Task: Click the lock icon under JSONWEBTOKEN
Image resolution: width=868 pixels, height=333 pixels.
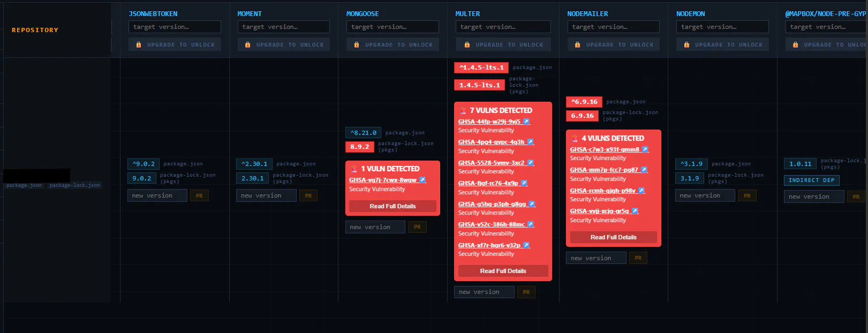Action: click(x=139, y=45)
